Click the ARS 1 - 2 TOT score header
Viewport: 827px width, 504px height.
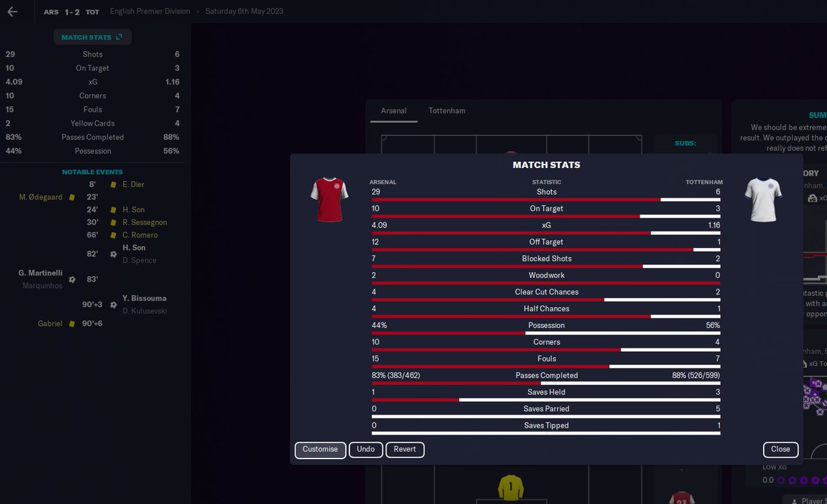(73, 12)
